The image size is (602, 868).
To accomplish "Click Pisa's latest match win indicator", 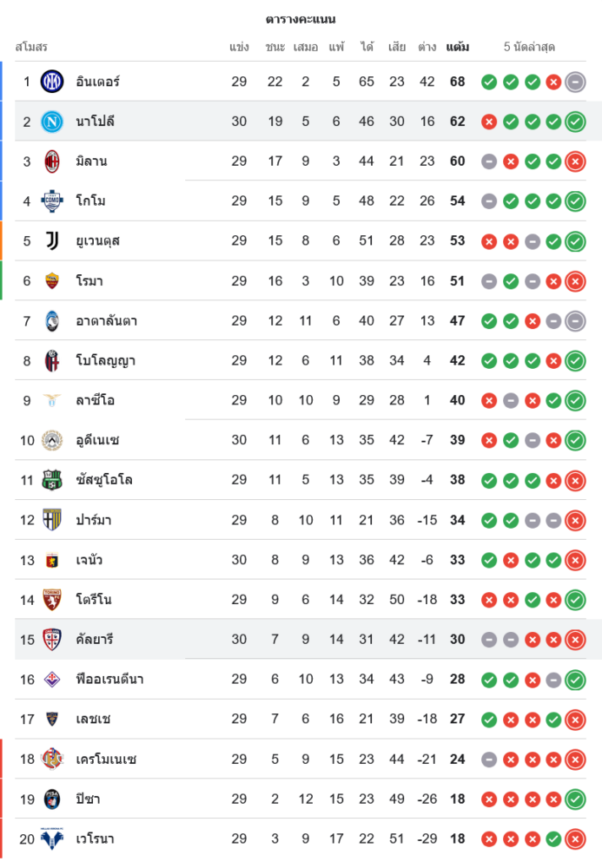I will pyautogui.click(x=574, y=799).
